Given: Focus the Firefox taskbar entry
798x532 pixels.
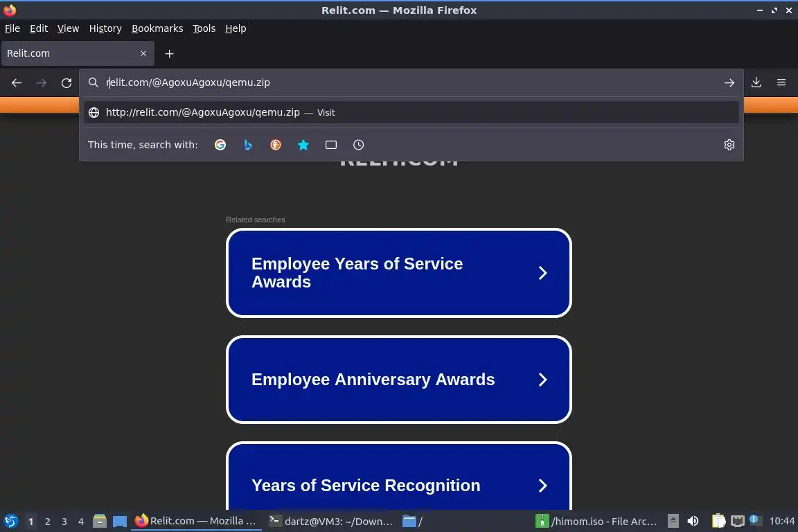Looking at the screenshot, I should 197,522.
